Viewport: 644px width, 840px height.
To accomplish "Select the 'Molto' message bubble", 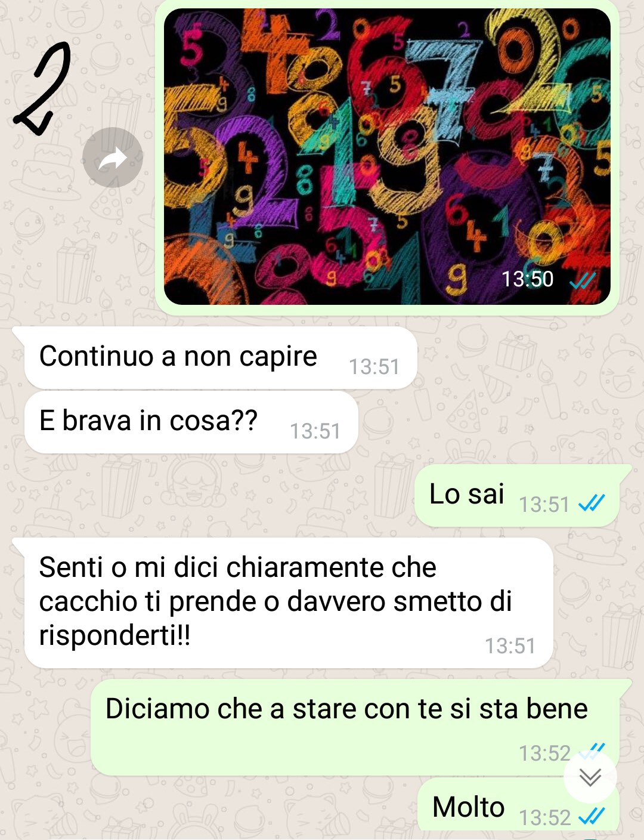I will pos(518,805).
